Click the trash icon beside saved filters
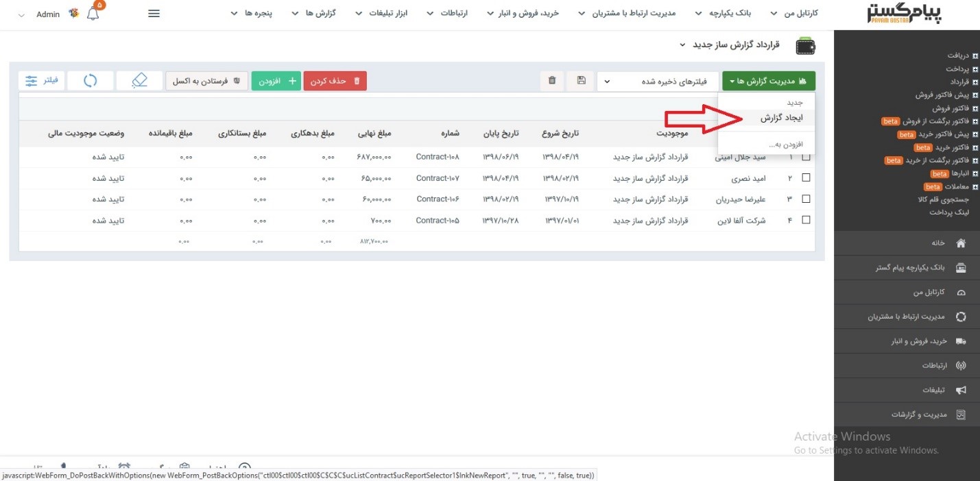 552,81
